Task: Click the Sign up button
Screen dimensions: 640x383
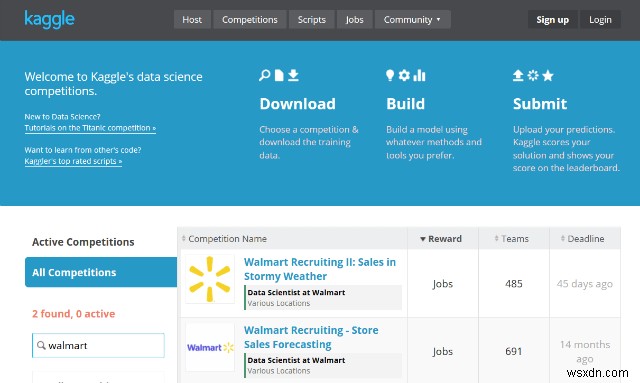Action: pyautogui.click(x=552, y=20)
